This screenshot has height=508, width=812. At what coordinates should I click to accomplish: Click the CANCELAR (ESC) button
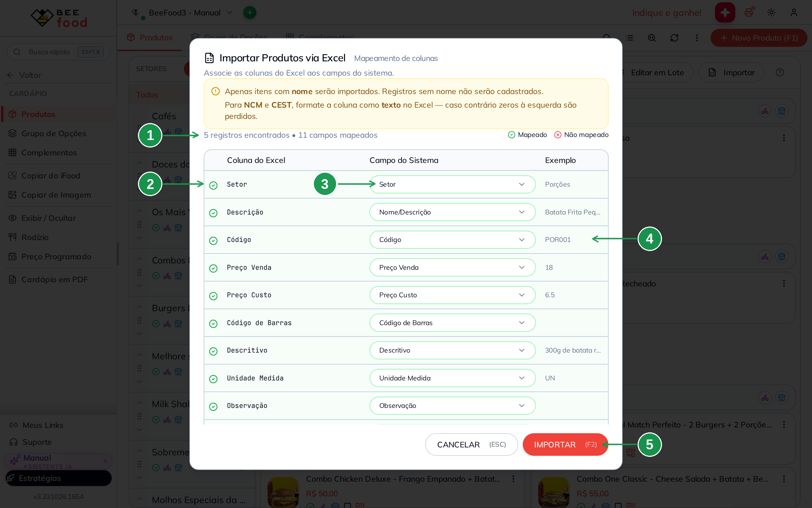(x=471, y=444)
